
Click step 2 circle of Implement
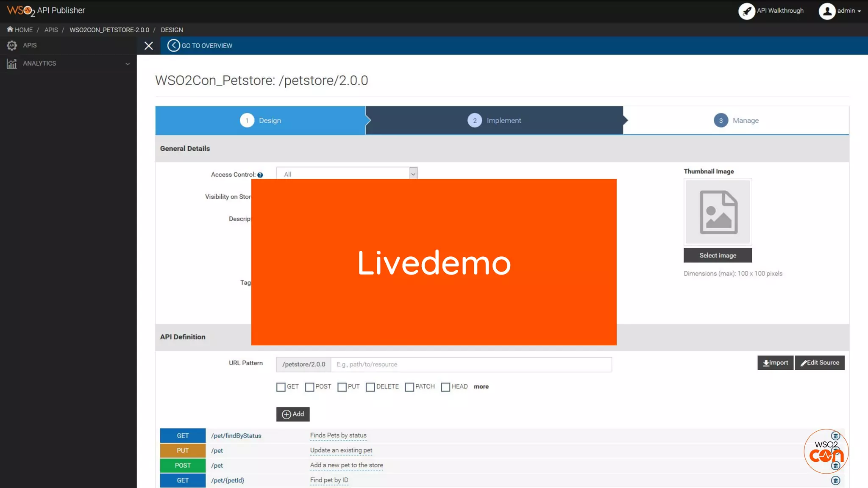click(x=475, y=120)
